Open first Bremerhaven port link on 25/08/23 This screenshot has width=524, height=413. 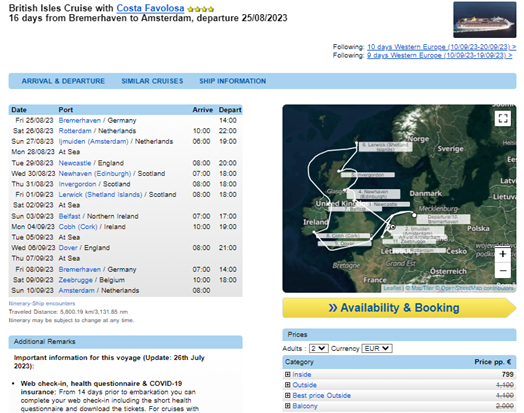[80, 120]
